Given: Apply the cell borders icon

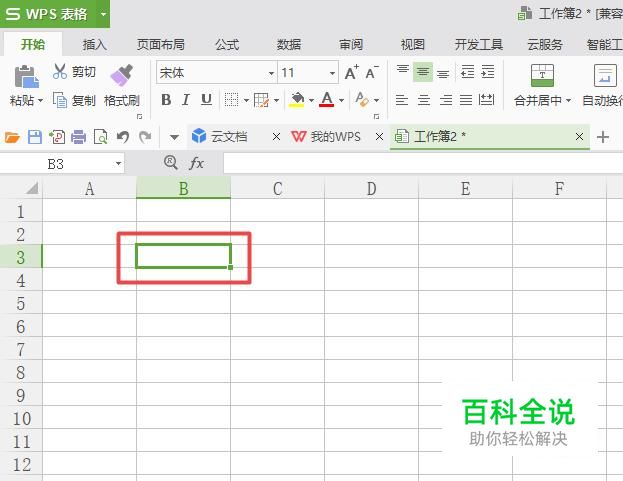Looking at the screenshot, I should coord(231,100).
